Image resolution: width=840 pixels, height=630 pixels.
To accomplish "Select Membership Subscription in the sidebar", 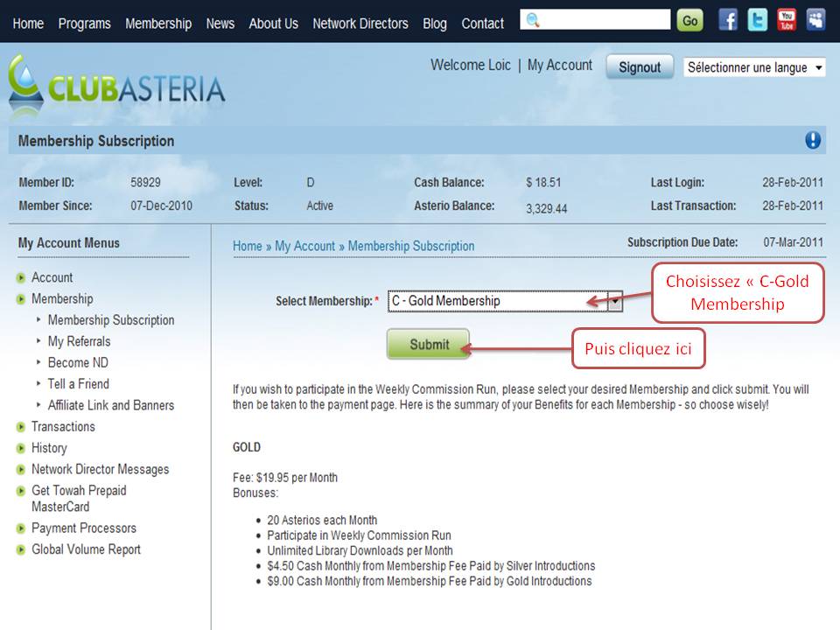I will point(111,320).
